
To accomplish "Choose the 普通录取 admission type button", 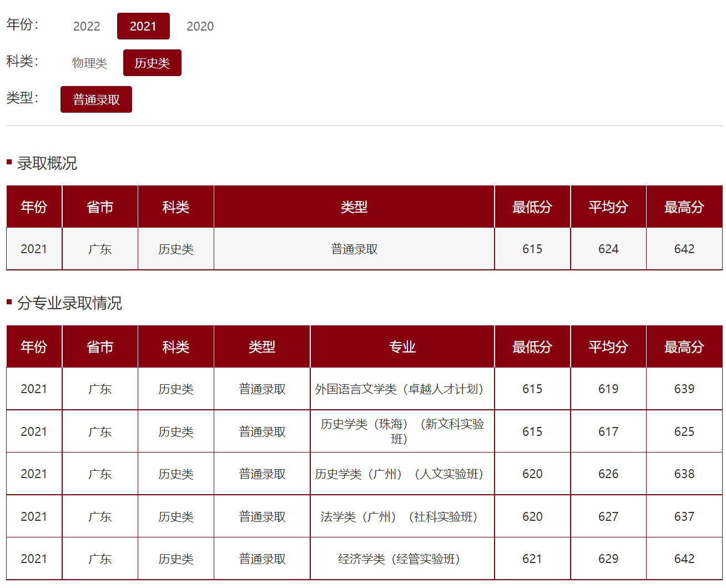I will click(x=96, y=99).
